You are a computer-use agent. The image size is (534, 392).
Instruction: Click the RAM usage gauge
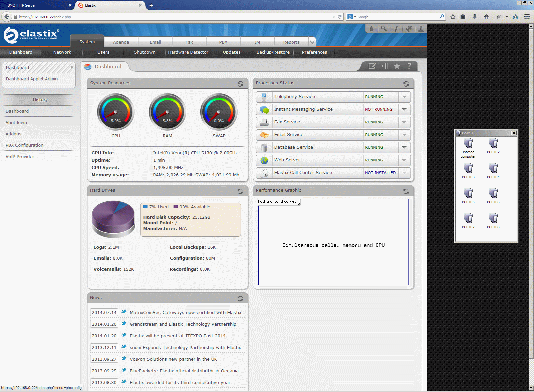(x=167, y=112)
